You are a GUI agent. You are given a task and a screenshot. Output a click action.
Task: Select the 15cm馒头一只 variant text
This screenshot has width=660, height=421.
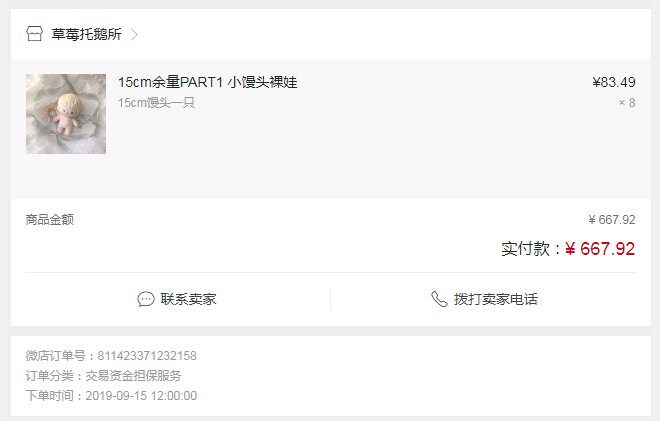tap(156, 103)
